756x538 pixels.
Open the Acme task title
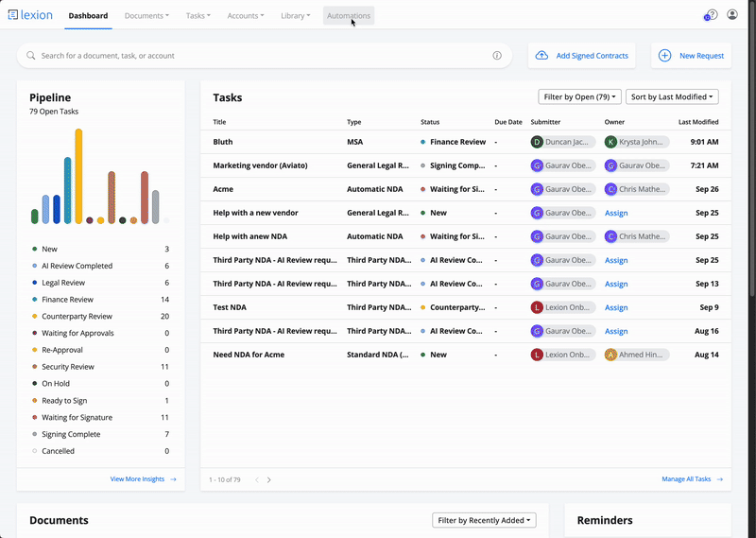coord(223,189)
